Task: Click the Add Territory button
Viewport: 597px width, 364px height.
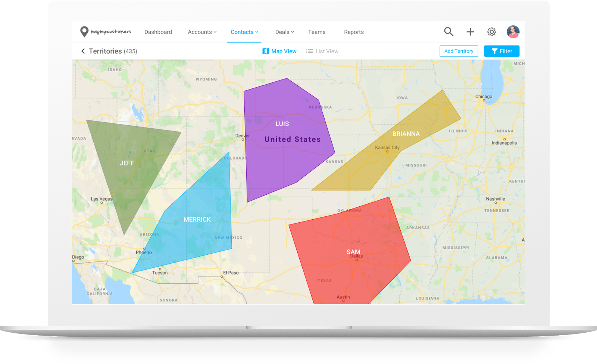Action: [x=459, y=51]
